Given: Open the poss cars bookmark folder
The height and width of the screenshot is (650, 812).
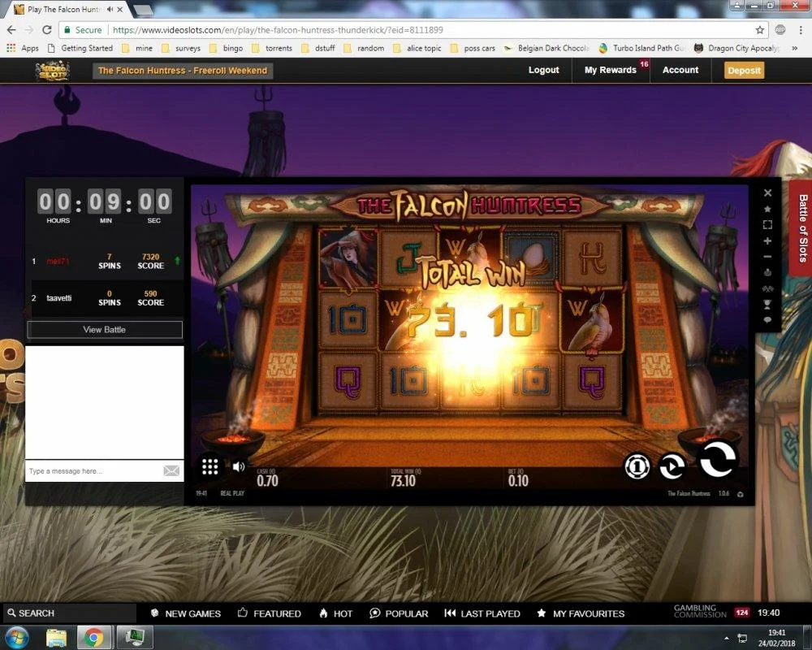Looking at the screenshot, I should click(473, 48).
